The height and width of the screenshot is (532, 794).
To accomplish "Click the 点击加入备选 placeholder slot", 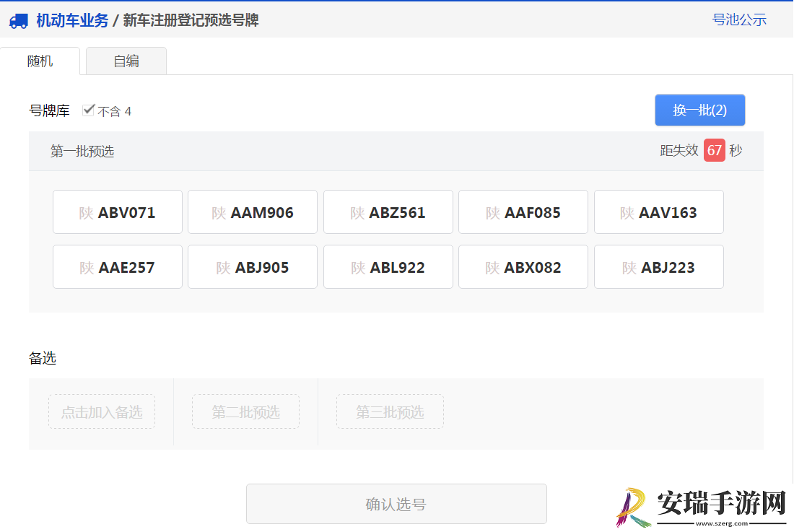I will coord(102,412).
